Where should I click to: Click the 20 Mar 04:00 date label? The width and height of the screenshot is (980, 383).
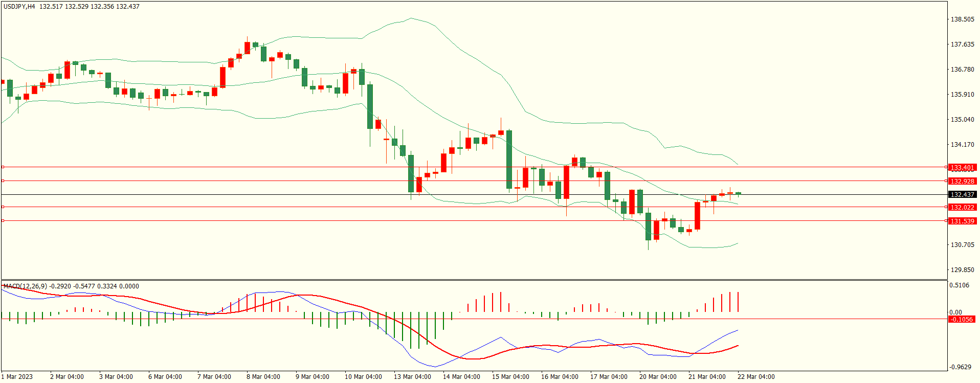click(658, 377)
